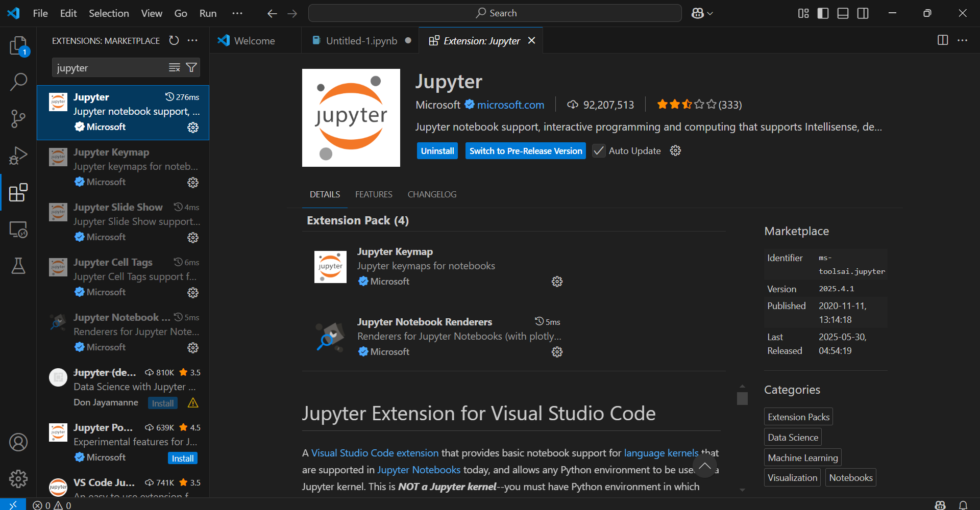Open the File menu
Screen dimensions: 980x510
(x=40, y=13)
